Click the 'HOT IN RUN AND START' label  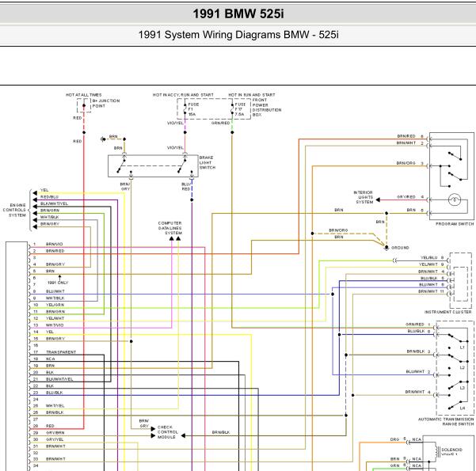(252, 95)
